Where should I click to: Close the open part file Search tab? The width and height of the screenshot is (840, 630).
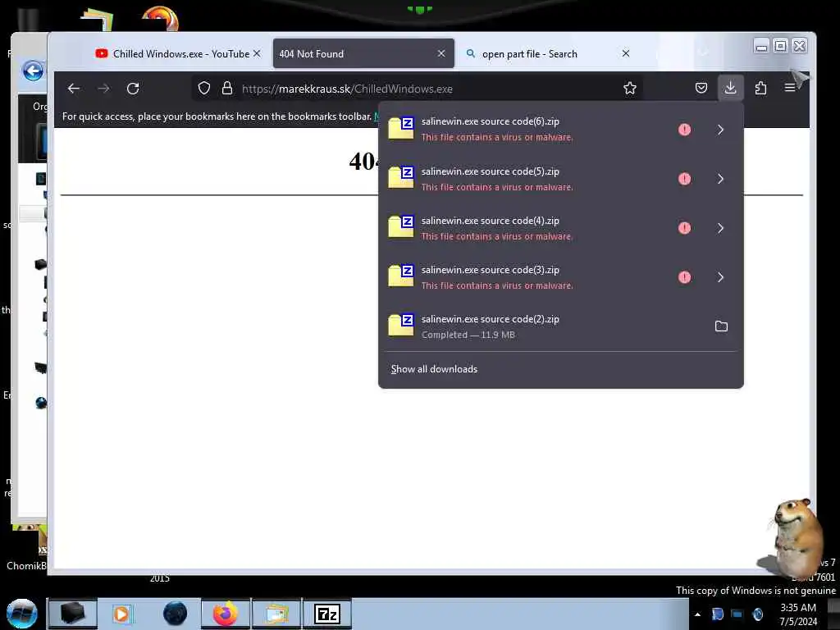(x=626, y=53)
